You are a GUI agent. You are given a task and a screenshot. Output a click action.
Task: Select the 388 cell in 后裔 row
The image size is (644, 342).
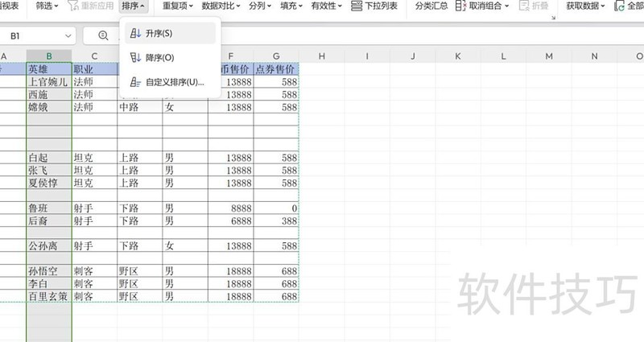(x=276, y=220)
